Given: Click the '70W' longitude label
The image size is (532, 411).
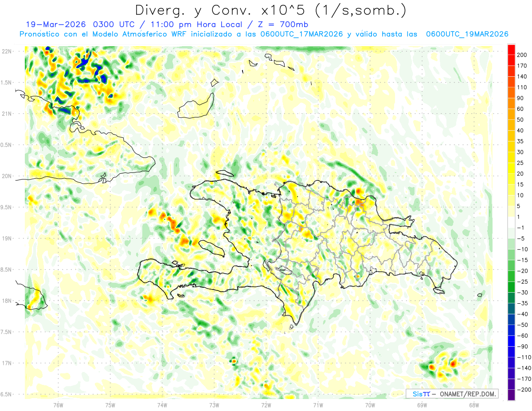Looking at the screenshot, I should [x=370, y=405].
